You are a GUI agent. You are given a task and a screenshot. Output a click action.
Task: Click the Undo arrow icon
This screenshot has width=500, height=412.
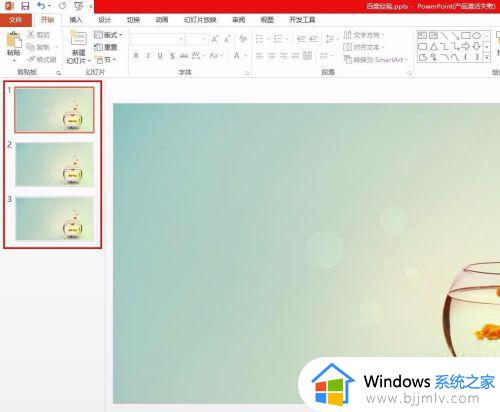[x=41, y=6]
